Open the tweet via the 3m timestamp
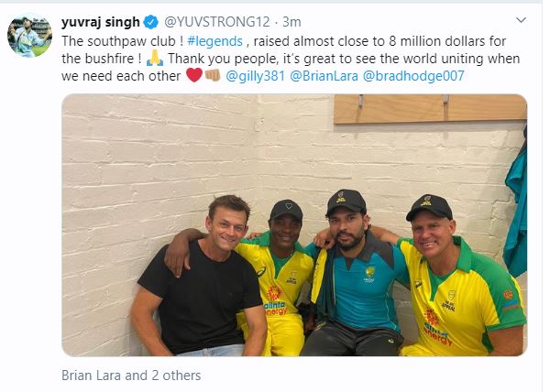This screenshot has width=550, height=392. pos(291,22)
